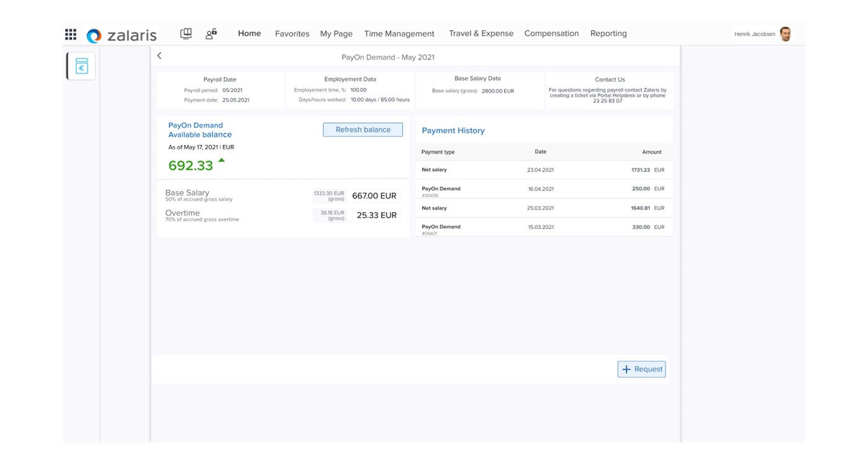Open the Home menu
868x465 pixels.
249,33
